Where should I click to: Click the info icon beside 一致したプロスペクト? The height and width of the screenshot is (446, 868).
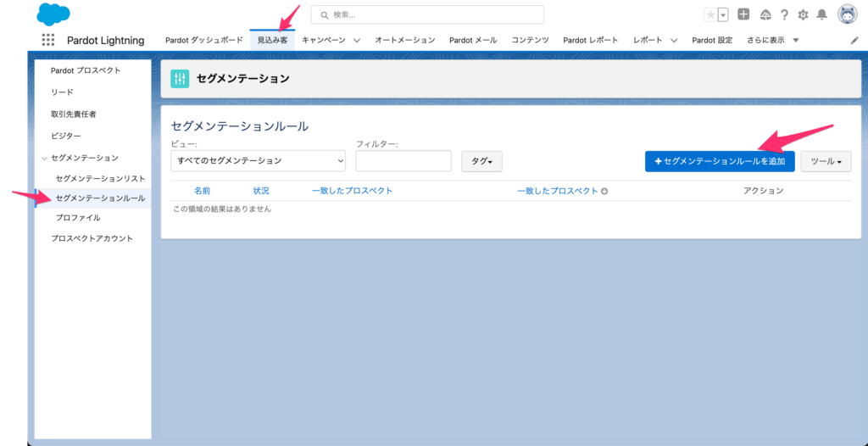pyautogui.click(x=604, y=191)
